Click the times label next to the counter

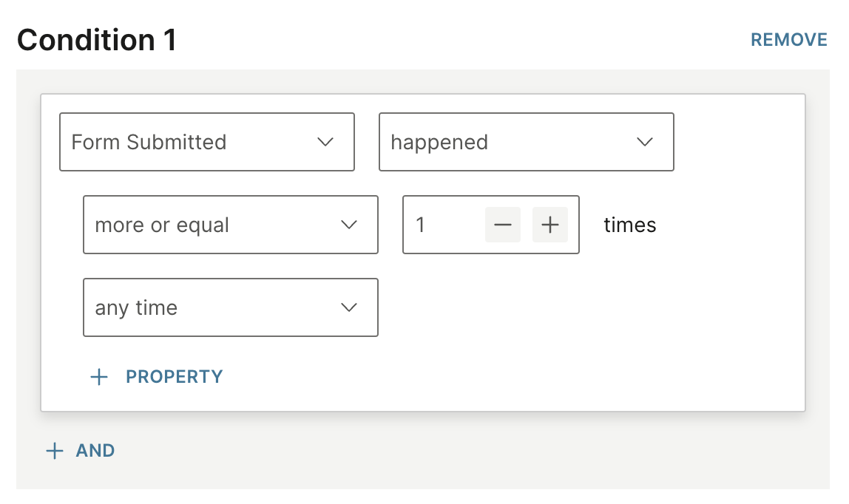click(x=630, y=225)
